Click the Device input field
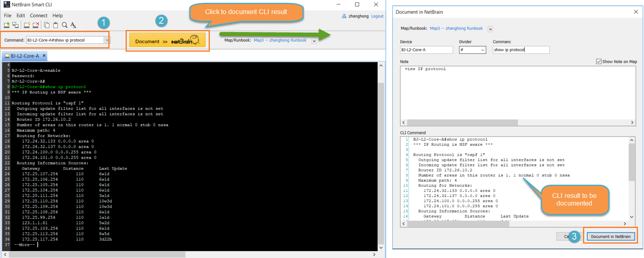The image size is (644, 258). click(427, 50)
